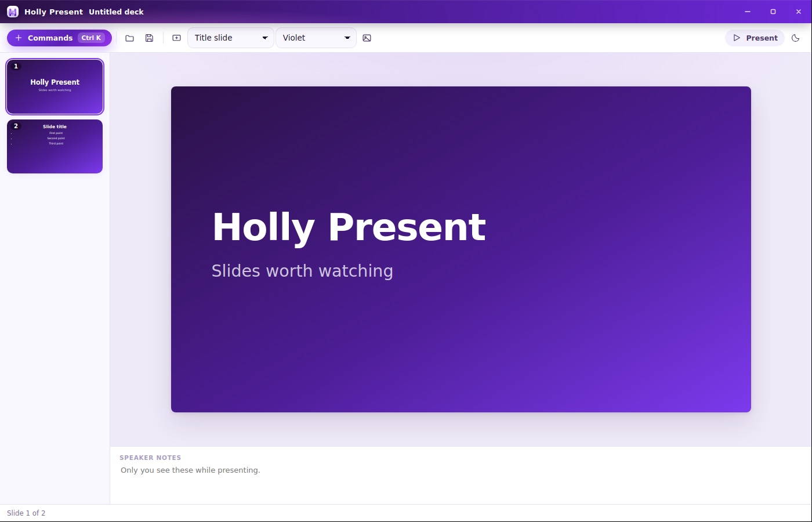Open a deck with the folder icon
The image size is (812, 522).
(x=129, y=38)
